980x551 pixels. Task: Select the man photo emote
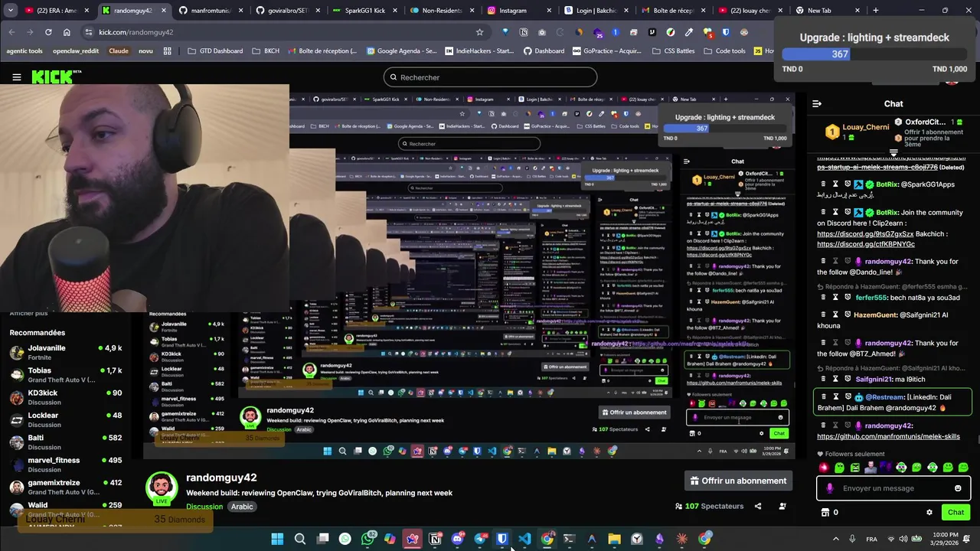coord(871,468)
